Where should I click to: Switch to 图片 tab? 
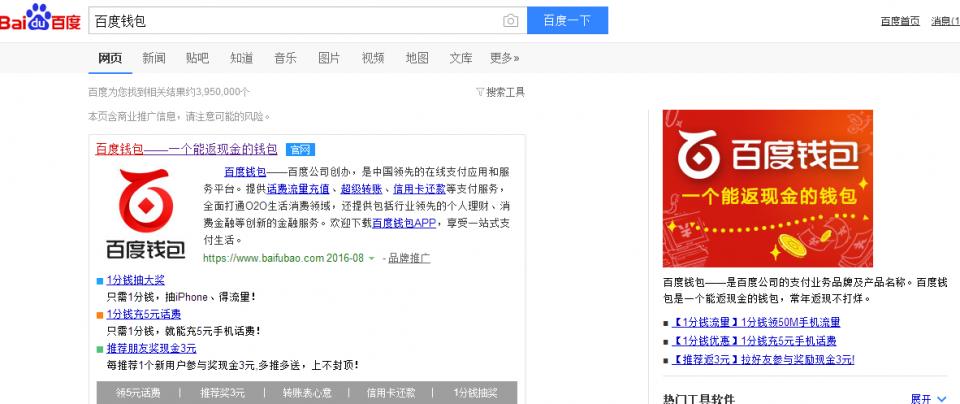pyautogui.click(x=329, y=58)
